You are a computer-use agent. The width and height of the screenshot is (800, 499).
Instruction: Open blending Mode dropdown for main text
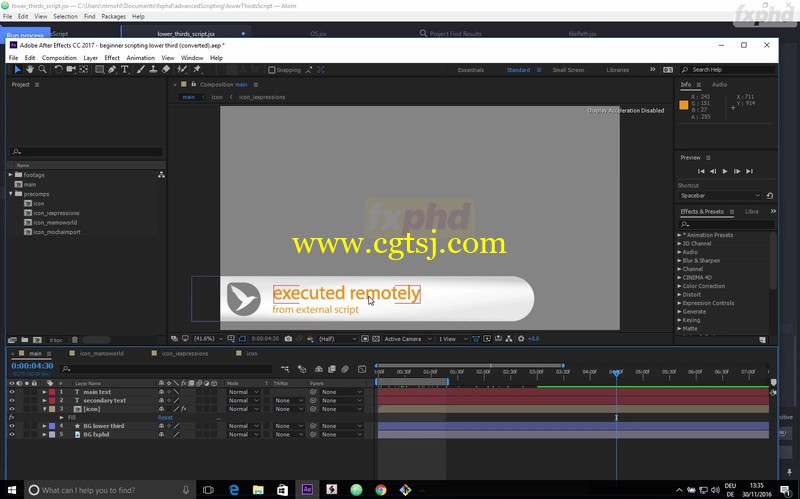[x=243, y=392]
